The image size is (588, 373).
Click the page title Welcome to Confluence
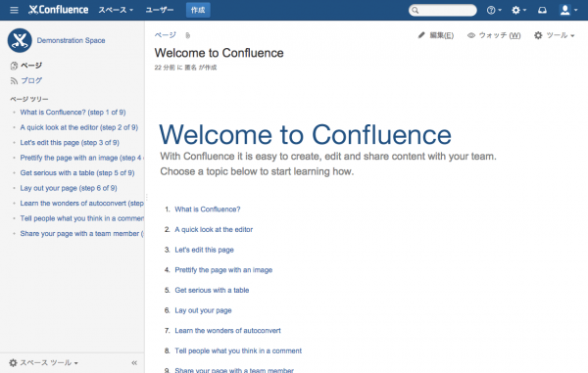click(219, 53)
